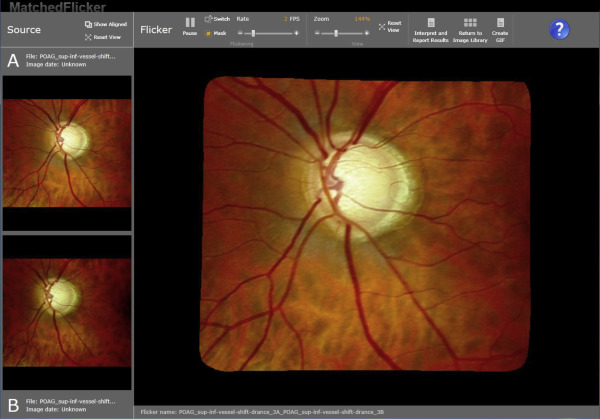Toggle the Mask checkbox
Screen dimensions: 600x419
click(x=208, y=33)
